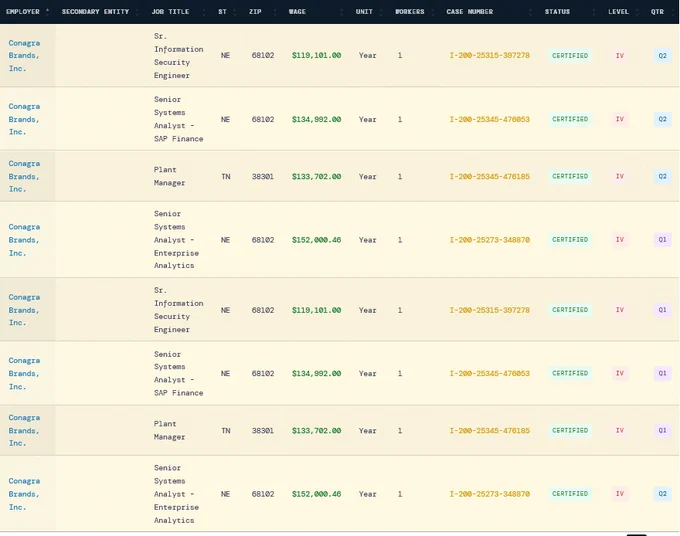Select wage $152,000.46 in the Q1 row

click(x=317, y=239)
